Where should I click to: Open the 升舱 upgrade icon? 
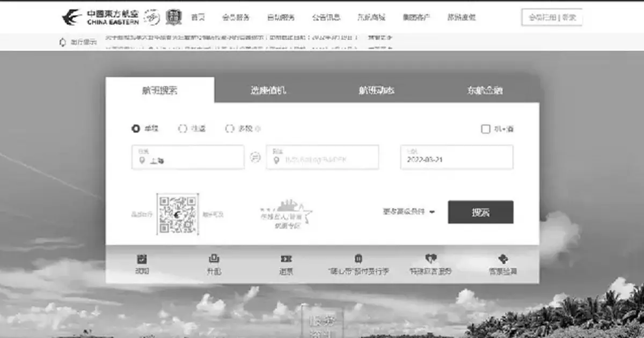[214, 259]
